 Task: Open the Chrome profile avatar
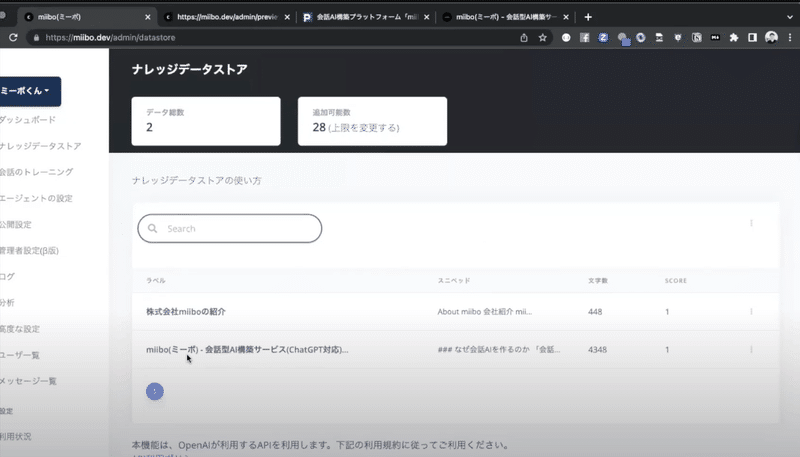coord(771,37)
